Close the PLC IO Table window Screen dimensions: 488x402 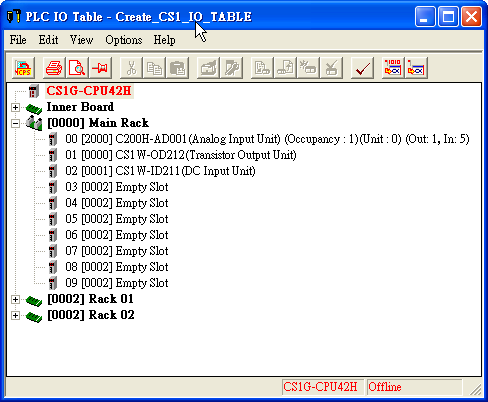point(471,16)
